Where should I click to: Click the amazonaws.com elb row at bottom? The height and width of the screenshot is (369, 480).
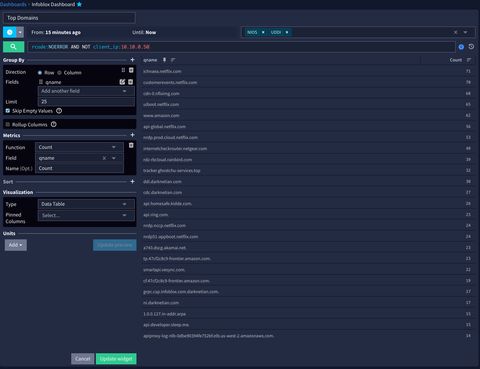click(x=307, y=336)
